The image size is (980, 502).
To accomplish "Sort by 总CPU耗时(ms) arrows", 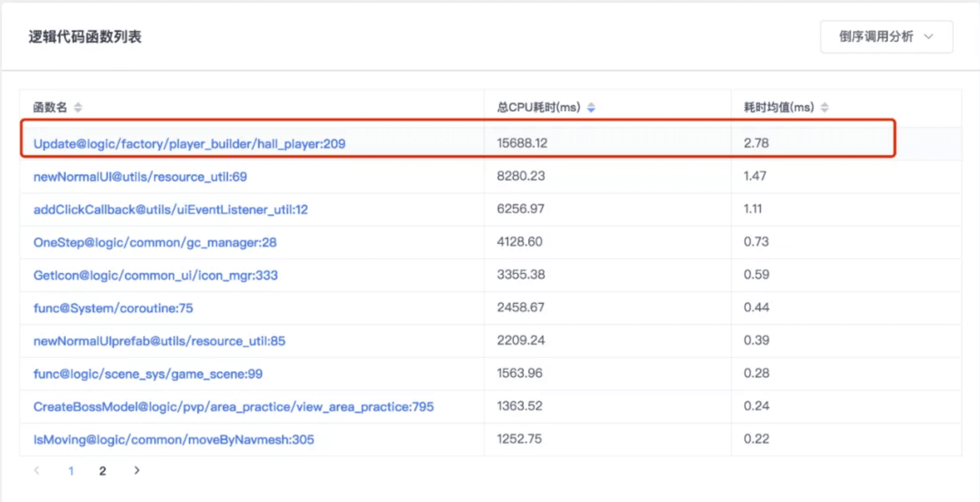I will [591, 107].
